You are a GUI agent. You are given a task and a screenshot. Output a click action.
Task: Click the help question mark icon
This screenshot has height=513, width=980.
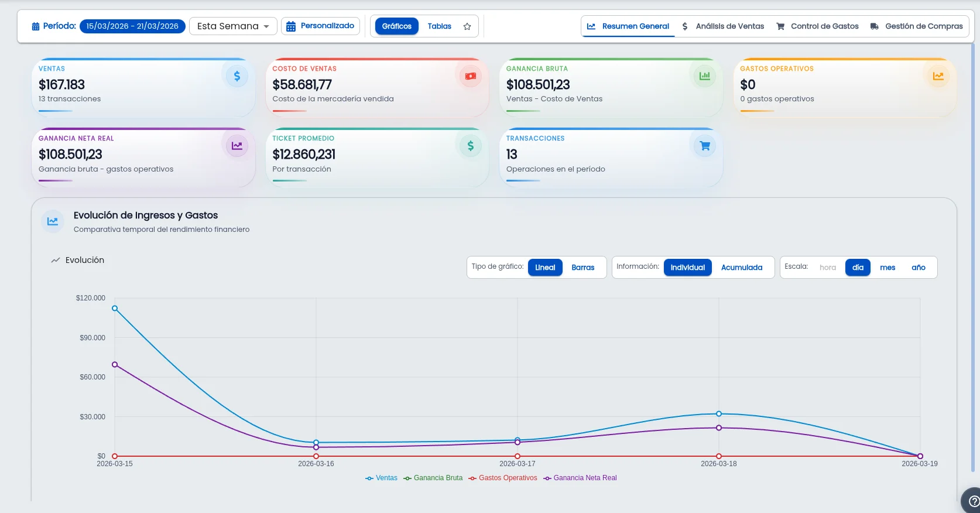(974, 501)
